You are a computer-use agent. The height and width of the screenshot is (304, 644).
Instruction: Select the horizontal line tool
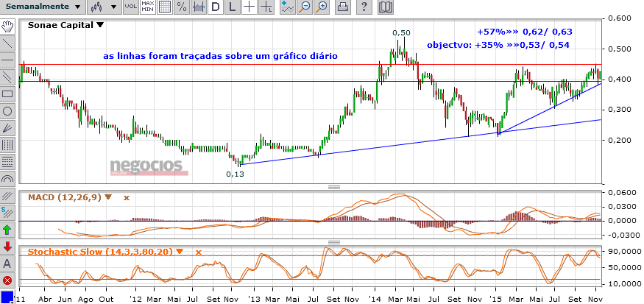7,60
